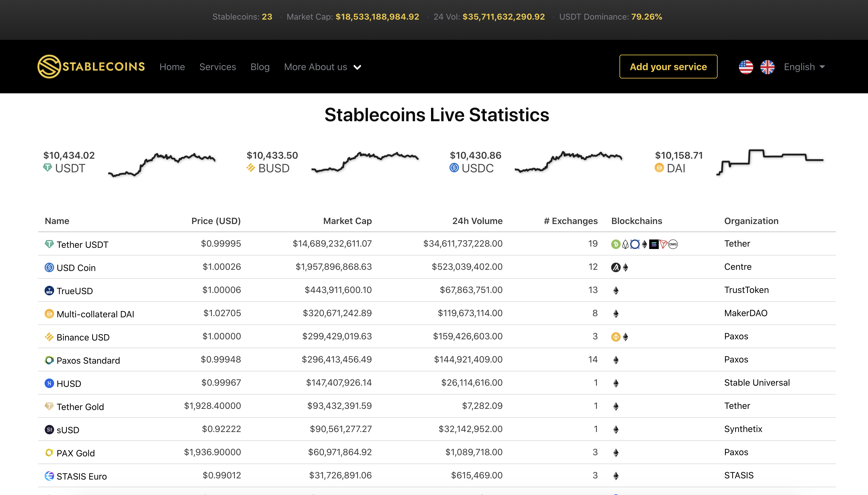Open the TrueUSD name link
Screen dimensions: 868x495
point(75,291)
